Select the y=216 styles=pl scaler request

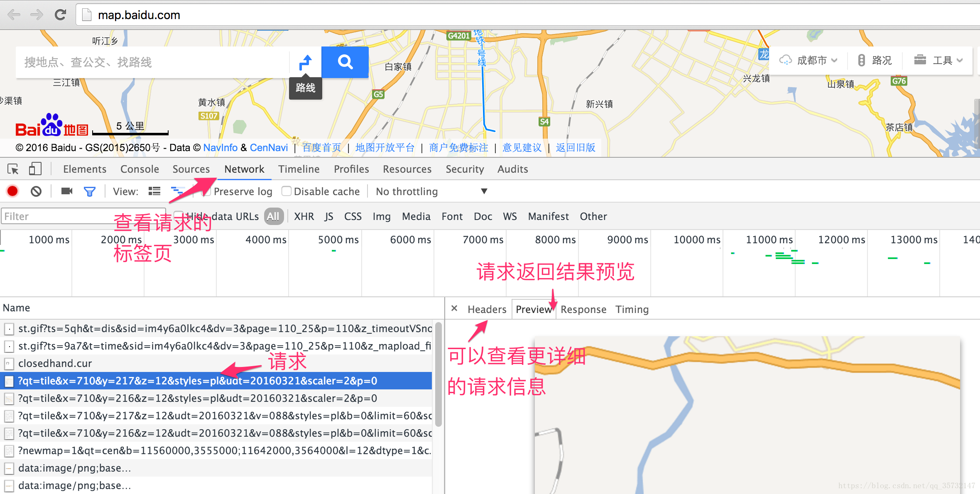coord(216,399)
